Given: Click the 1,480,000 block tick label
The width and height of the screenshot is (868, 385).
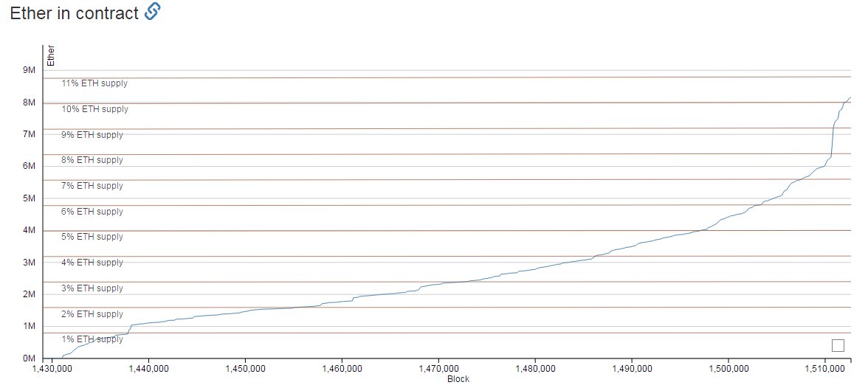Looking at the screenshot, I should tap(534, 369).
